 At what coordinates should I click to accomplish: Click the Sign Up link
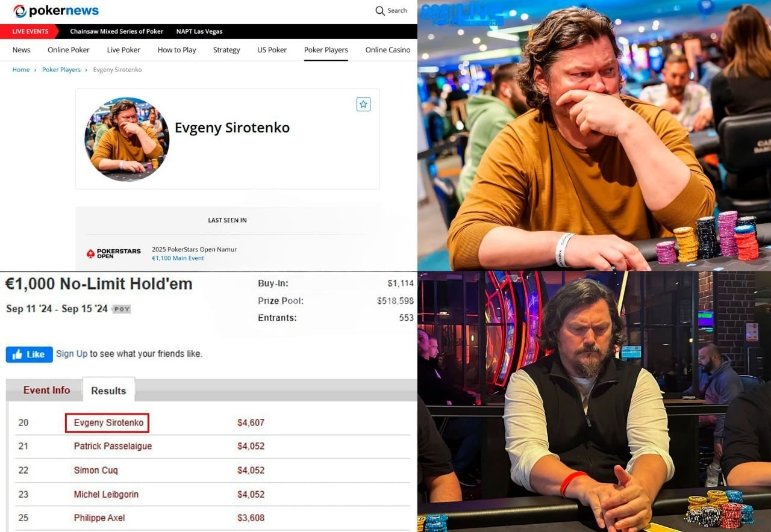pyautogui.click(x=72, y=354)
